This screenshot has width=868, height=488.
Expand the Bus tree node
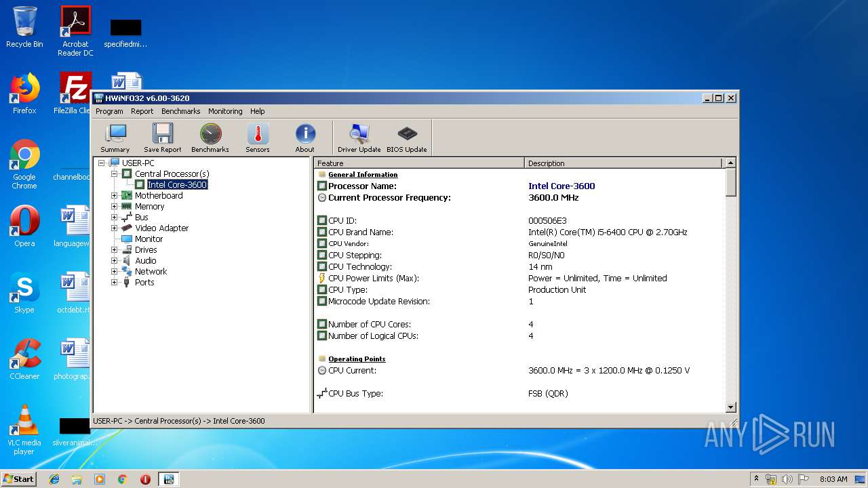pyautogui.click(x=114, y=217)
